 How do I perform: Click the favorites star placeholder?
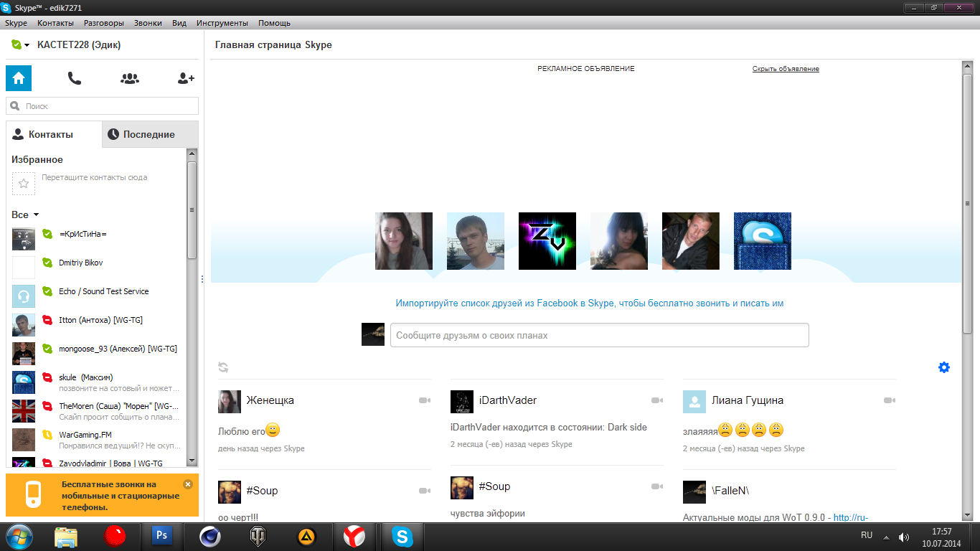point(23,184)
